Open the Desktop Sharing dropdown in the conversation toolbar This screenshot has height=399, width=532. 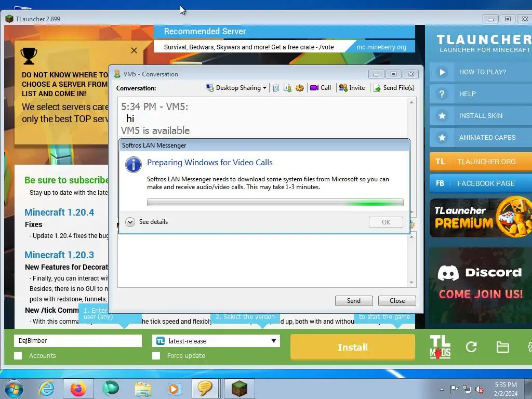pos(236,88)
